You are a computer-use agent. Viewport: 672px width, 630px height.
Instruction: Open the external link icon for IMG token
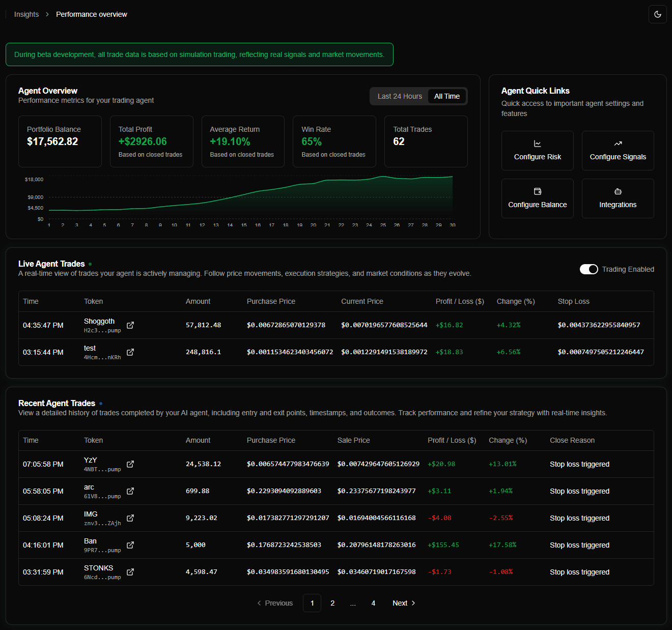(x=130, y=518)
